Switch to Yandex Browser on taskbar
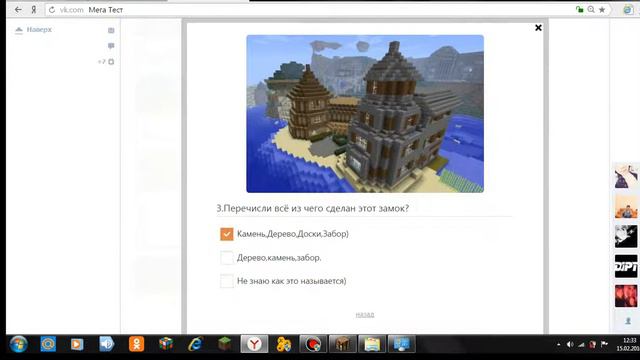640x360 pixels. click(x=254, y=344)
